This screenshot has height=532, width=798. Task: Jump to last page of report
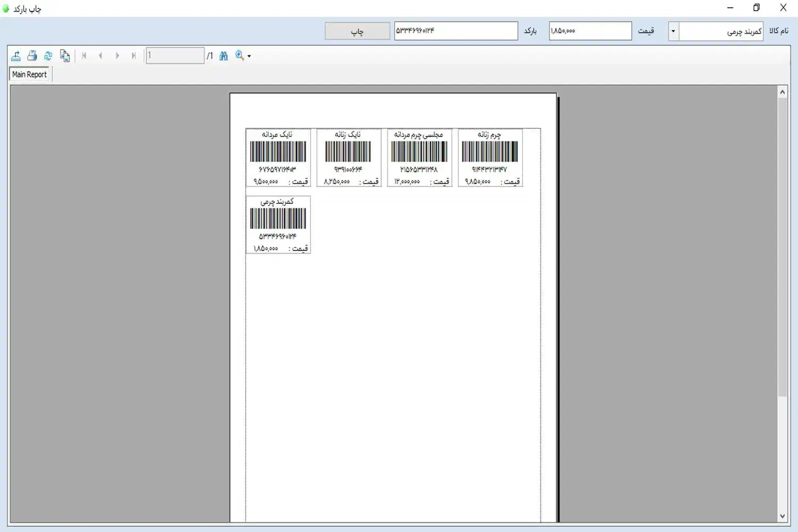tap(134, 56)
